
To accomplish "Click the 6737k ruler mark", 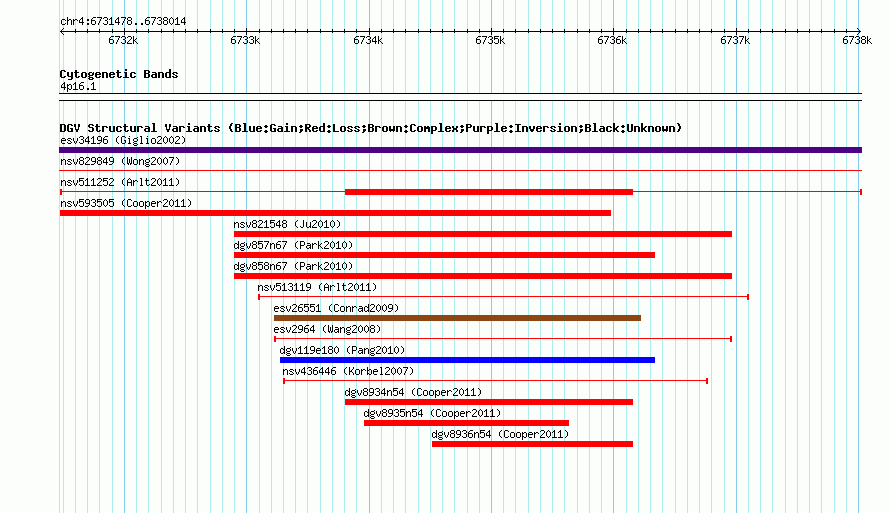I will pos(735,40).
